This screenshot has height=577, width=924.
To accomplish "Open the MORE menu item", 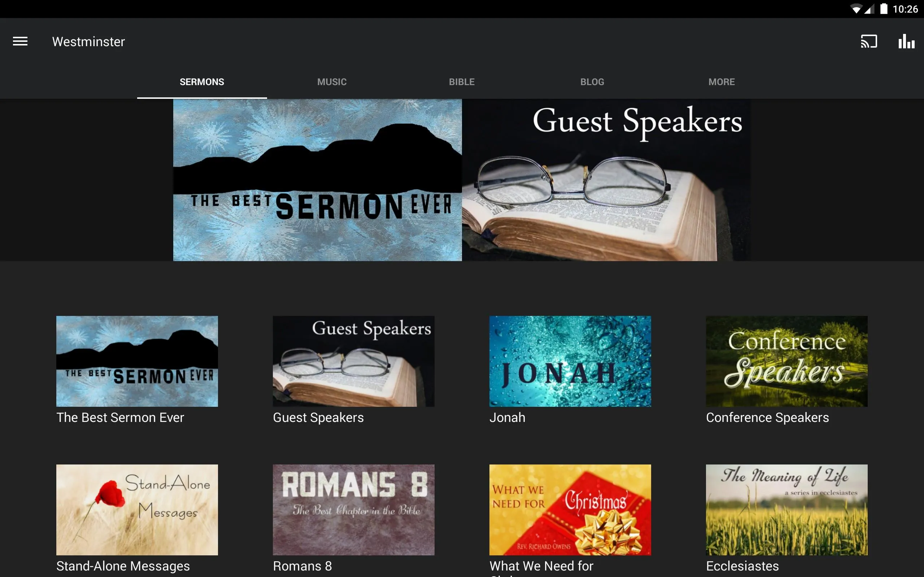I will pyautogui.click(x=722, y=81).
